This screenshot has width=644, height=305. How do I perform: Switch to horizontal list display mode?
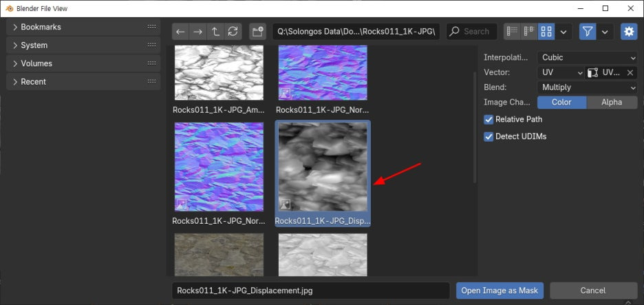529,32
